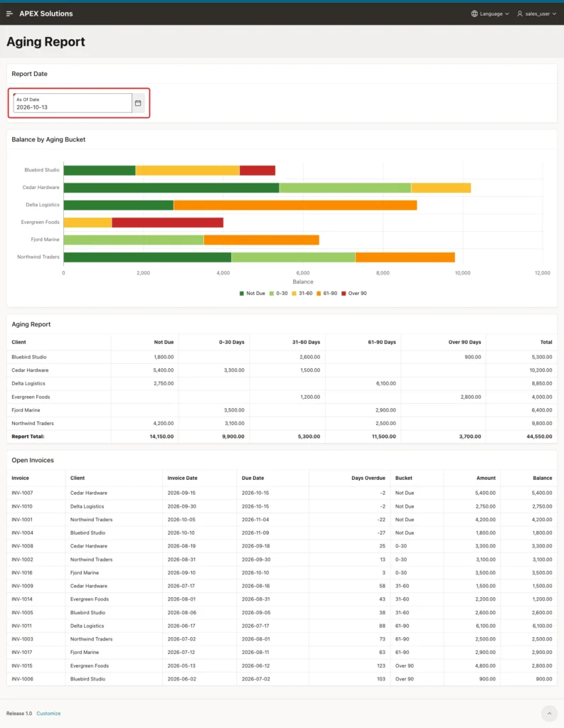
Task: Click Delta Logistics' orange 61-90 bar
Action: [295, 205]
